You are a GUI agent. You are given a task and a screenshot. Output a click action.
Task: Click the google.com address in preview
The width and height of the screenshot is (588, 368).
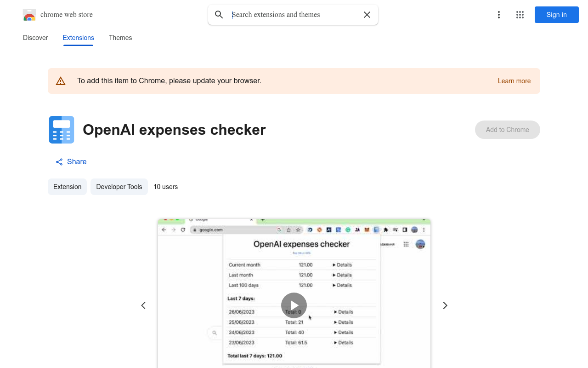click(211, 230)
